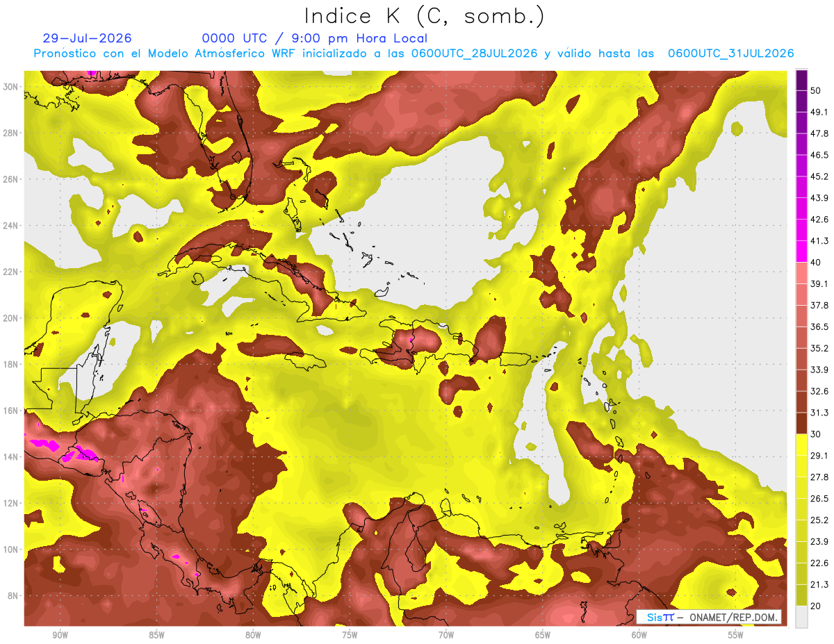Click the latitude label "8N"
This screenshot has height=644, width=834.
click(x=13, y=595)
